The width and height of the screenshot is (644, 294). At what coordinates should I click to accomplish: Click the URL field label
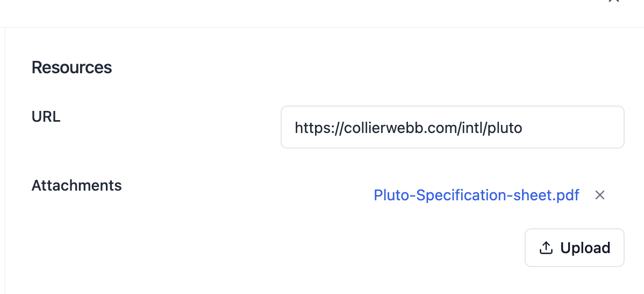(x=46, y=116)
